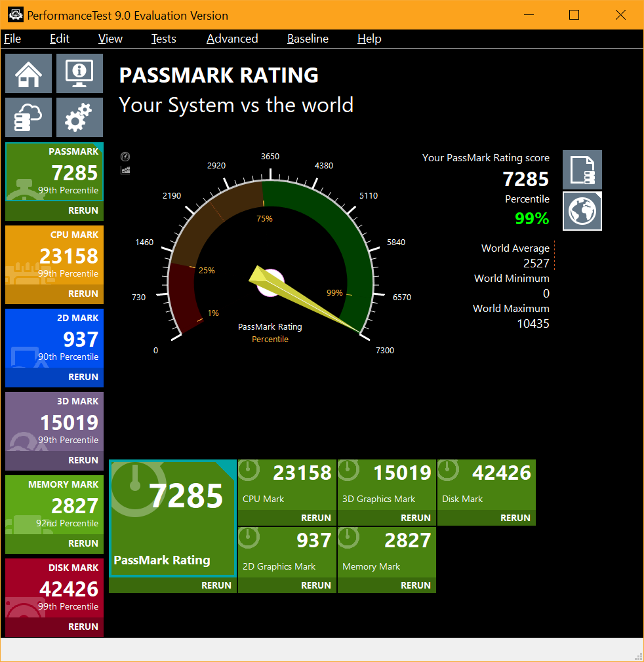
Task: Go to the Home screen icon
Action: 28,73
